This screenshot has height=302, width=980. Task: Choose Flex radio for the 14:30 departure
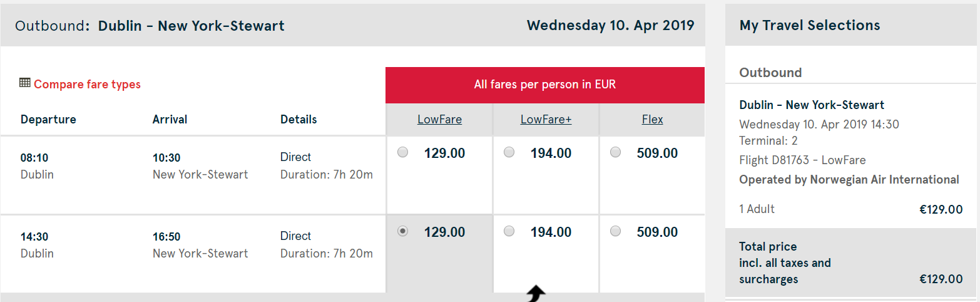point(616,231)
